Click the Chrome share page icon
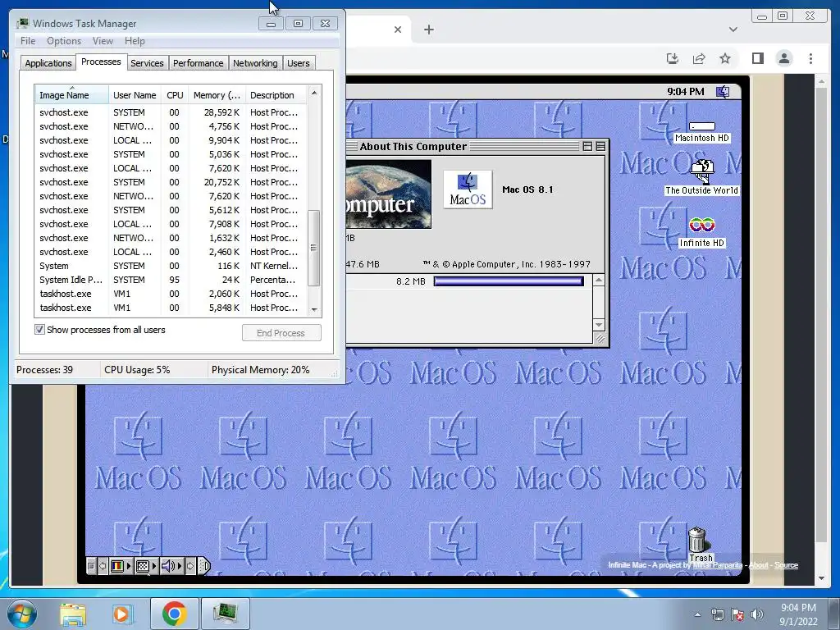This screenshot has height=630, width=840. coord(699,58)
